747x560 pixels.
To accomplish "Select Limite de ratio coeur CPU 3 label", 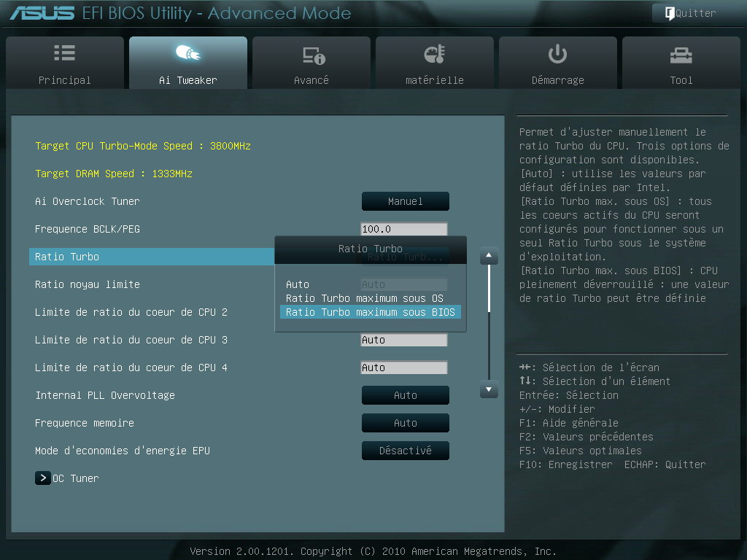I will 131,340.
